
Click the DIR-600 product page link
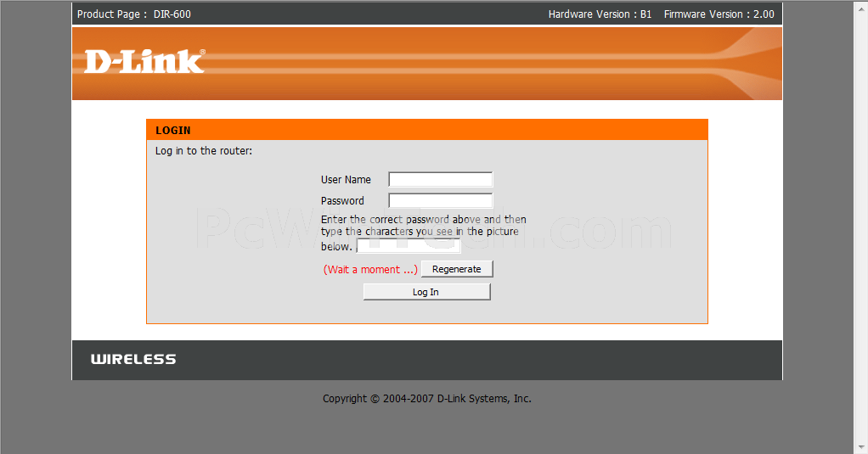(172, 14)
